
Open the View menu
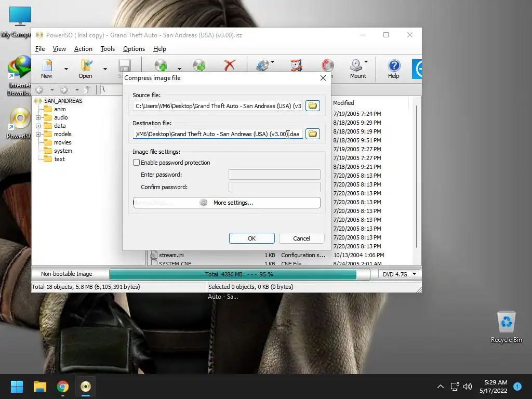[59, 49]
